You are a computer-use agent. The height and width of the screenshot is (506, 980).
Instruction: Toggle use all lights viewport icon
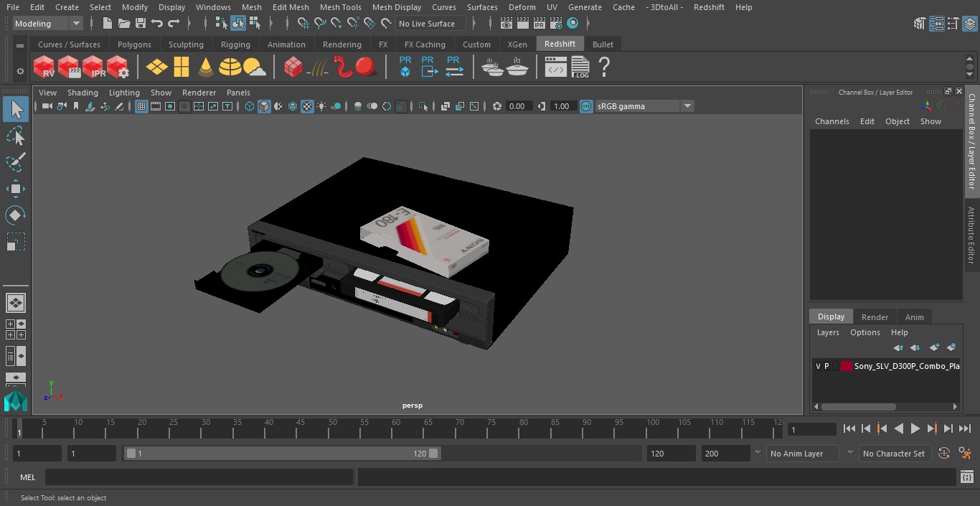[322, 106]
